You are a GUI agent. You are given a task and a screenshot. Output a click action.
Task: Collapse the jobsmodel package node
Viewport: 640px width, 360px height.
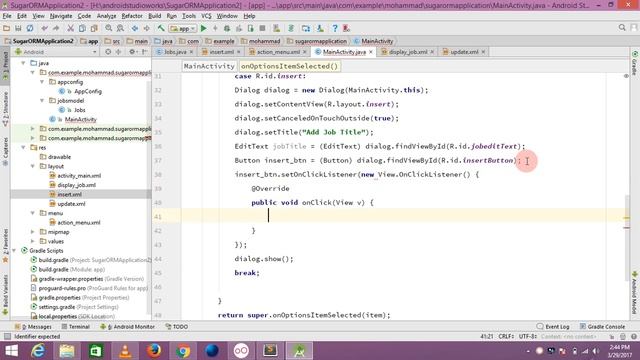point(42,101)
